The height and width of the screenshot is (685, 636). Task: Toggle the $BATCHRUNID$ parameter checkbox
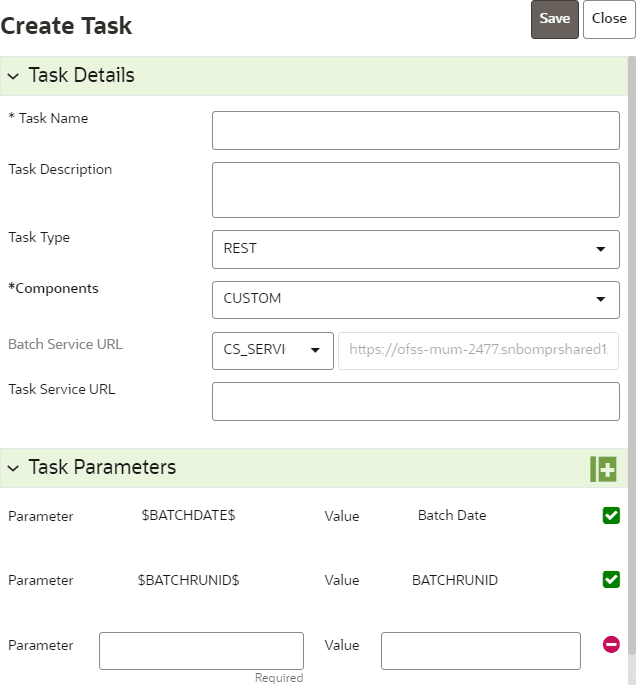[611, 580]
